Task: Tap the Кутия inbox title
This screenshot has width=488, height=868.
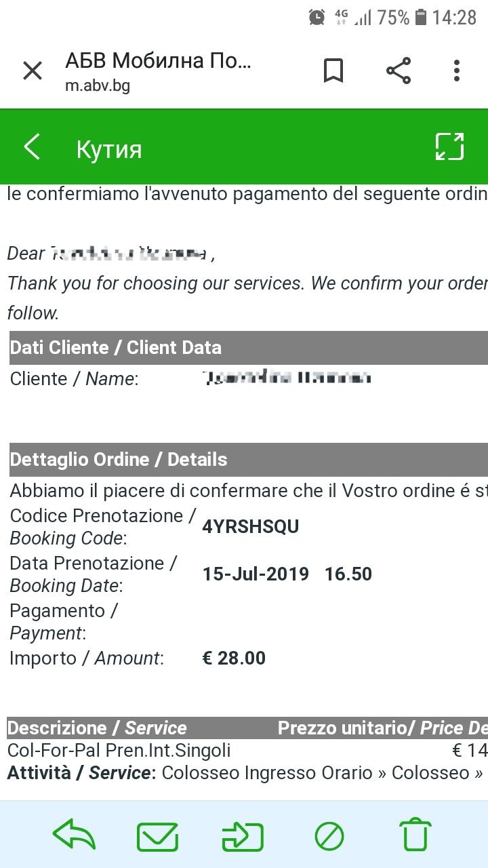Action: 109,149
